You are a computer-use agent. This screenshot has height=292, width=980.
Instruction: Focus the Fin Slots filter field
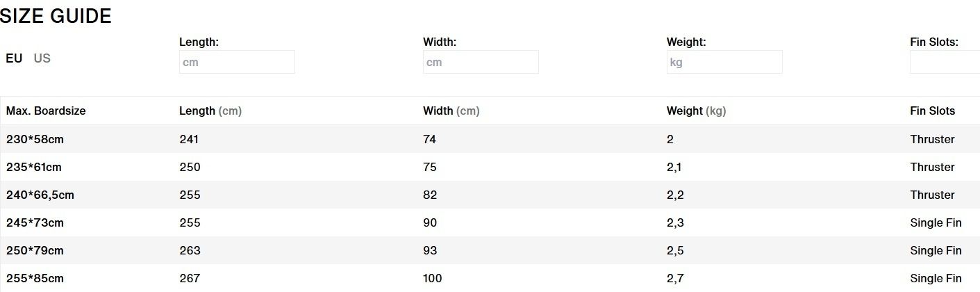pos(945,62)
